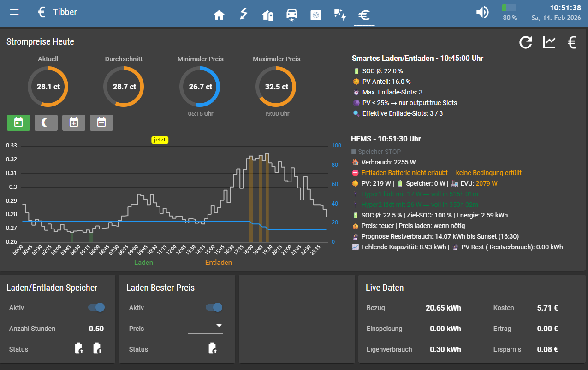Click the 'SOC Ø: 22.0 %' line
Screen dimensions: 588x370
click(378, 71)
